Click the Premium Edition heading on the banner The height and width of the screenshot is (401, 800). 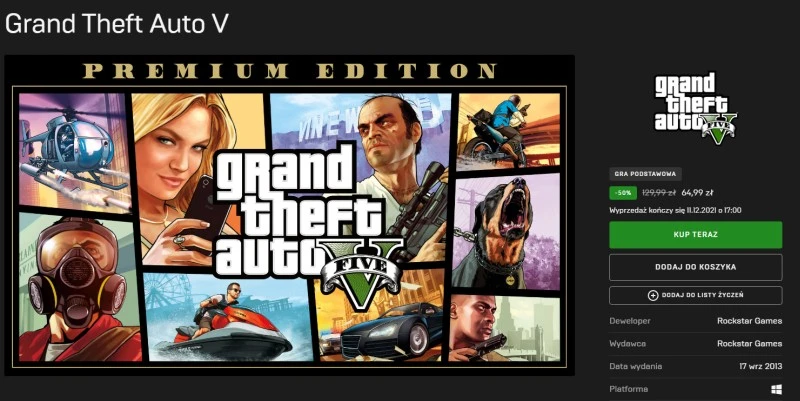(x=290, y=71)
